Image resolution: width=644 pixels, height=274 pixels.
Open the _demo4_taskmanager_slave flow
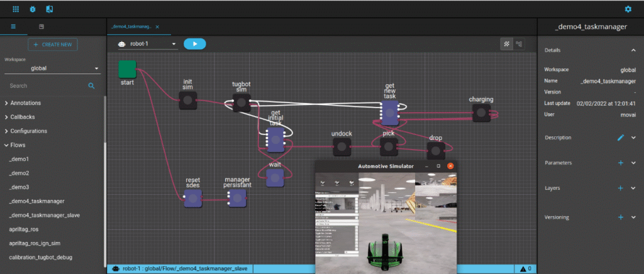pos(45,216)
